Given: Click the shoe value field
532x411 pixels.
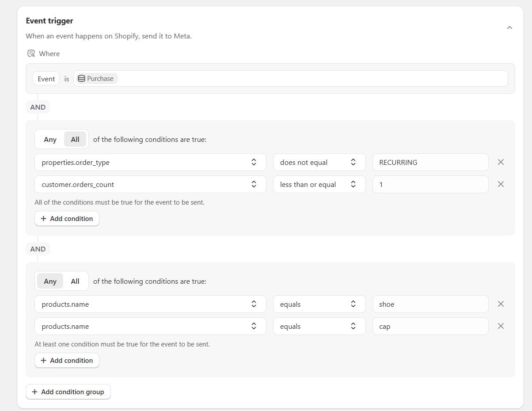Looking at the screenshot, I should pos(430,304).
